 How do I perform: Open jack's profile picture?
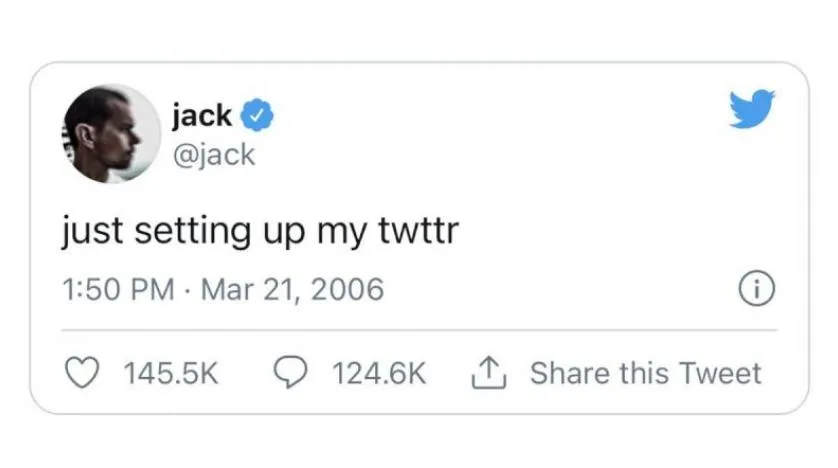[x=112, y=132]
